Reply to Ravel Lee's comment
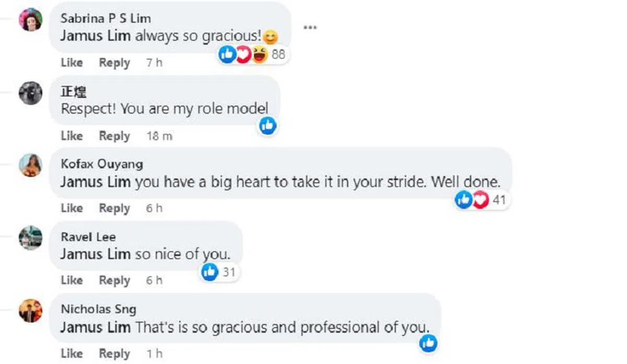Viewport: 627px width, 364px height. point(114,280)
